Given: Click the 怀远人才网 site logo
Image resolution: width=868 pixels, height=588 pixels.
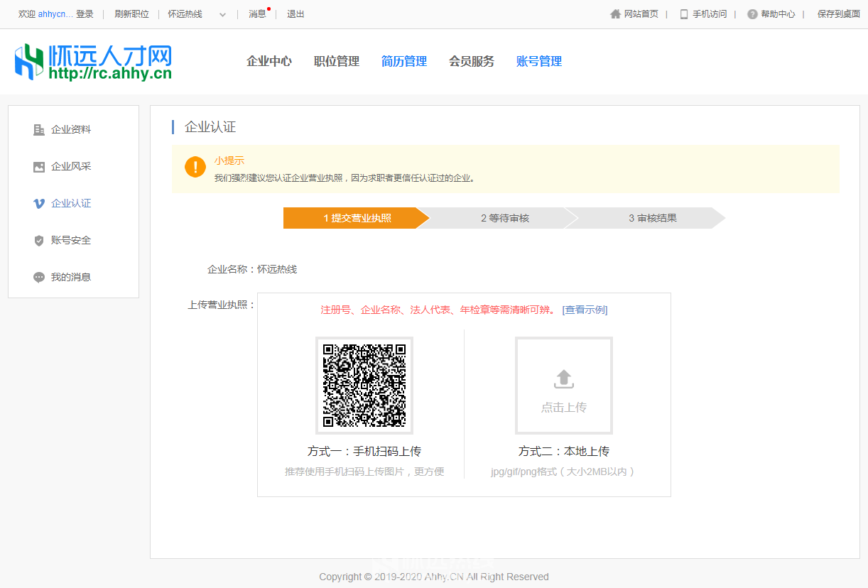Looking at the screenshot, I should tap(93, 62).
